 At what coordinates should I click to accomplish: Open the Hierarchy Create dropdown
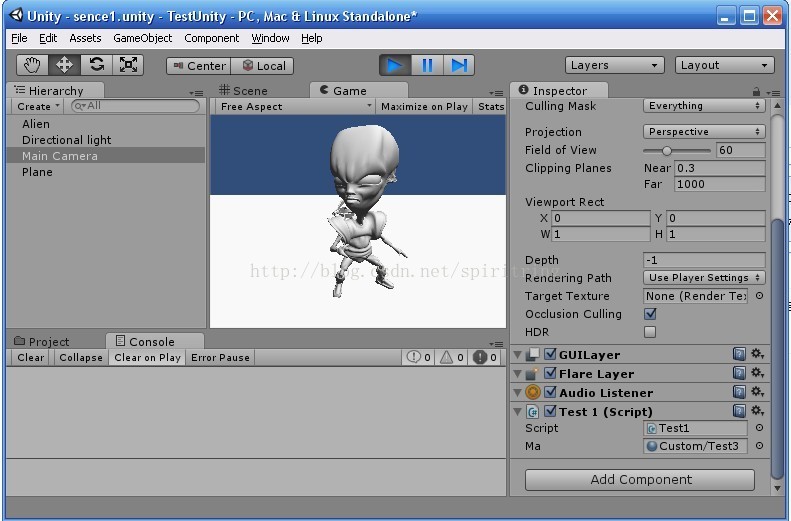(x=38, y=106)
